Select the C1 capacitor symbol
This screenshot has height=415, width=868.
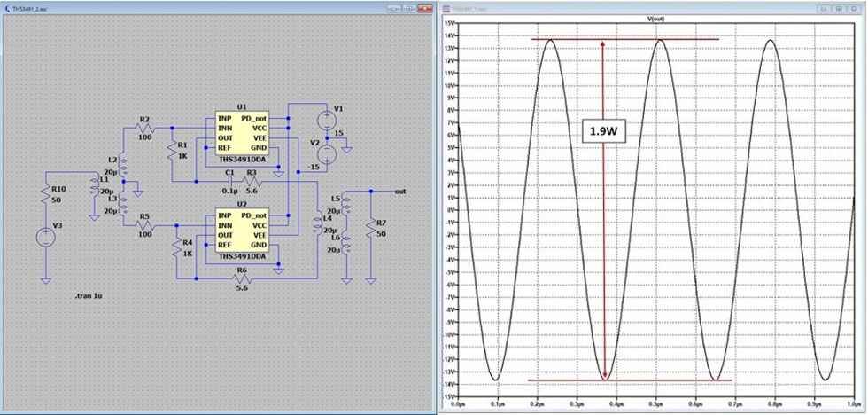[x=229, y=182]
